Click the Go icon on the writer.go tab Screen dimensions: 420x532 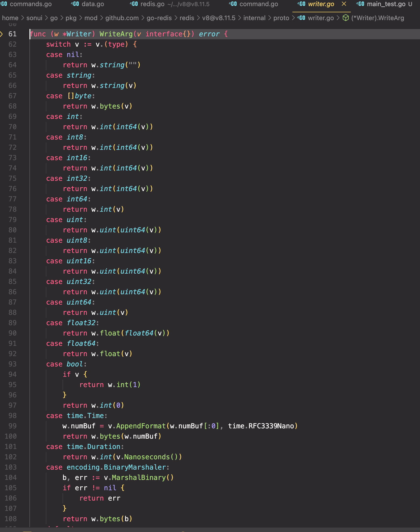(302, 4)
